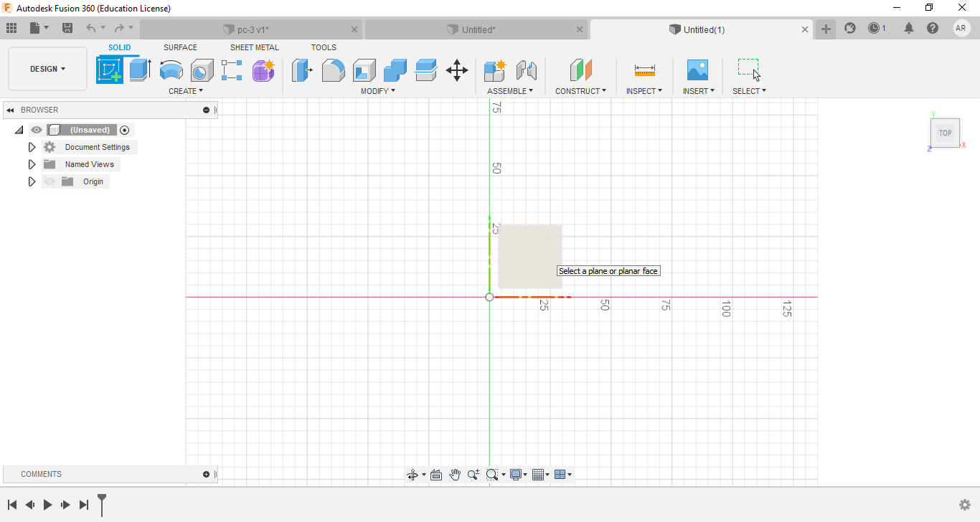Create a New Component
The width and height of the screenshot is (980, 522).
coord(495,70)
